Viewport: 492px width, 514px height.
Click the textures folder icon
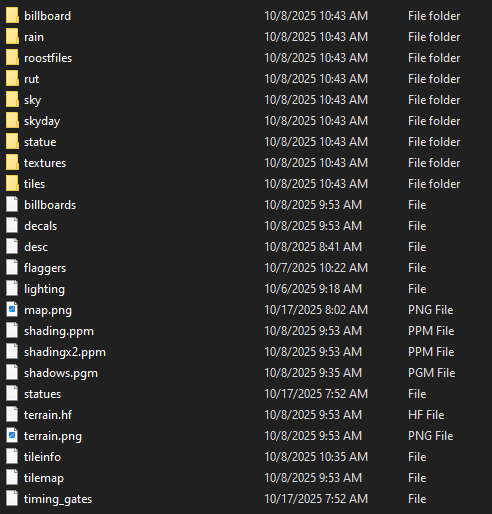pyautogui.click(x=12, y=163)
